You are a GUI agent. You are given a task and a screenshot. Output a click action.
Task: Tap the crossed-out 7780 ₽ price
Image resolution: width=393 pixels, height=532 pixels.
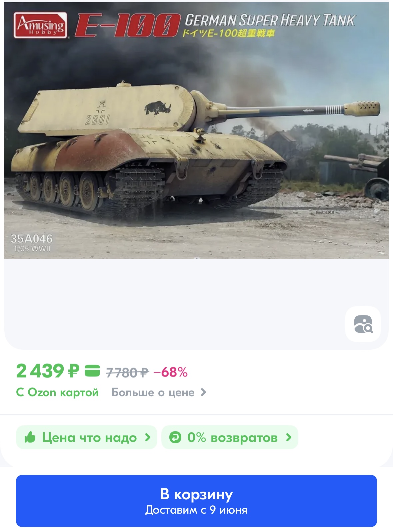[x=127, y=372]
